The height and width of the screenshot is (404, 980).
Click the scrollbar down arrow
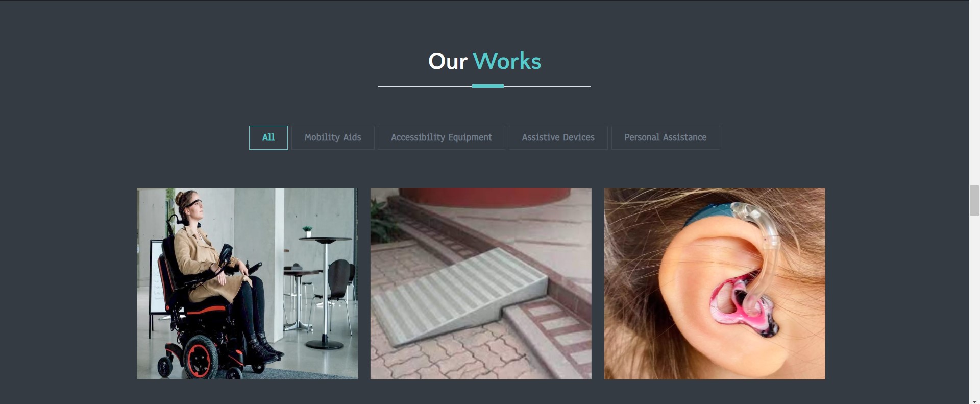[x=974, y=401]
